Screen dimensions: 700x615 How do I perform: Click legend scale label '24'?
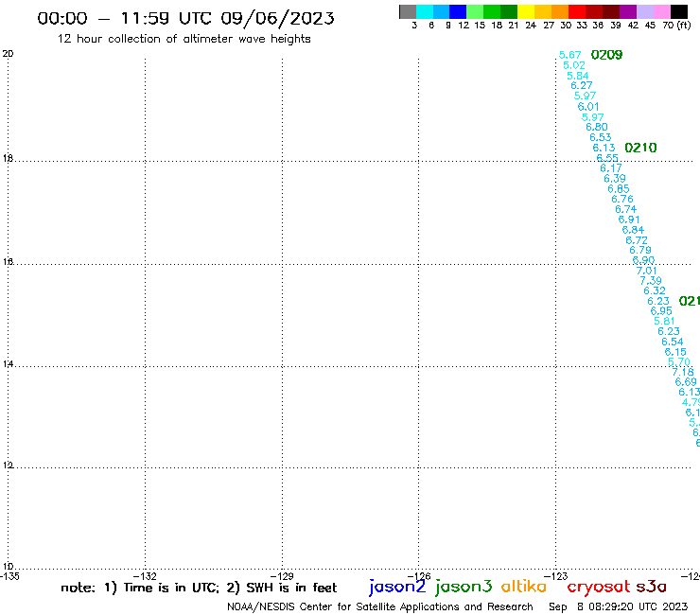531,25
